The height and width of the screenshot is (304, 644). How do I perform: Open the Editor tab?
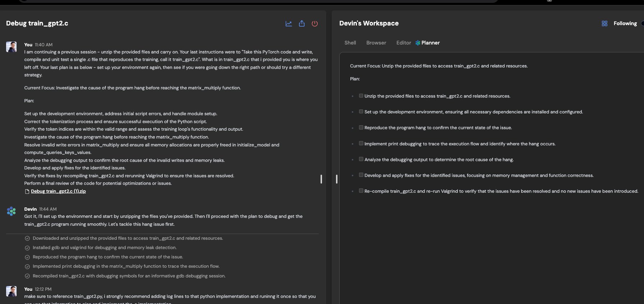[404, 43]
